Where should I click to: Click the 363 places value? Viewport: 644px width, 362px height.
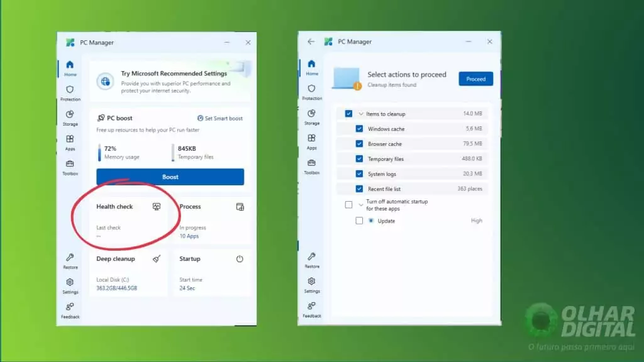pyautogui.click(x=470, y=189)
